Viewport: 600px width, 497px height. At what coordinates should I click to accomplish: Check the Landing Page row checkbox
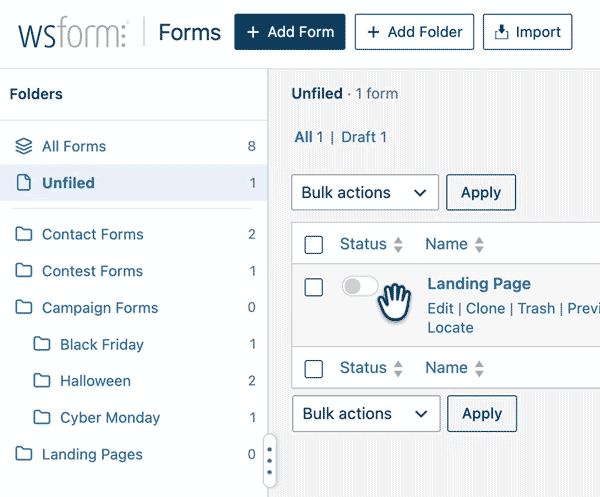313,287
